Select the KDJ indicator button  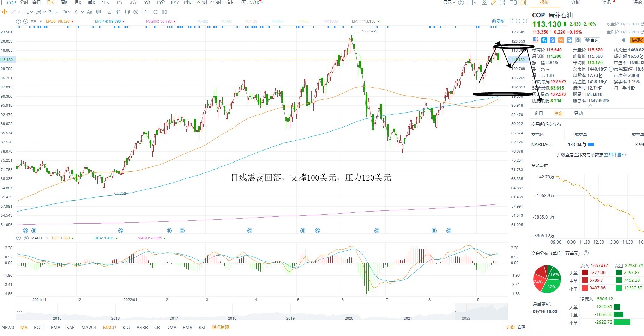click(x=126, y=328)
